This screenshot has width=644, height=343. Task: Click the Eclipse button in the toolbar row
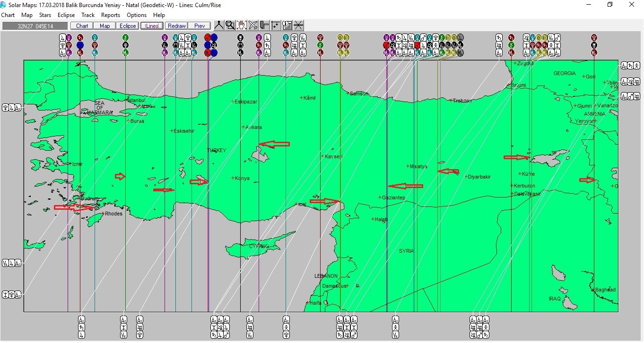click(x=128, y=26)
